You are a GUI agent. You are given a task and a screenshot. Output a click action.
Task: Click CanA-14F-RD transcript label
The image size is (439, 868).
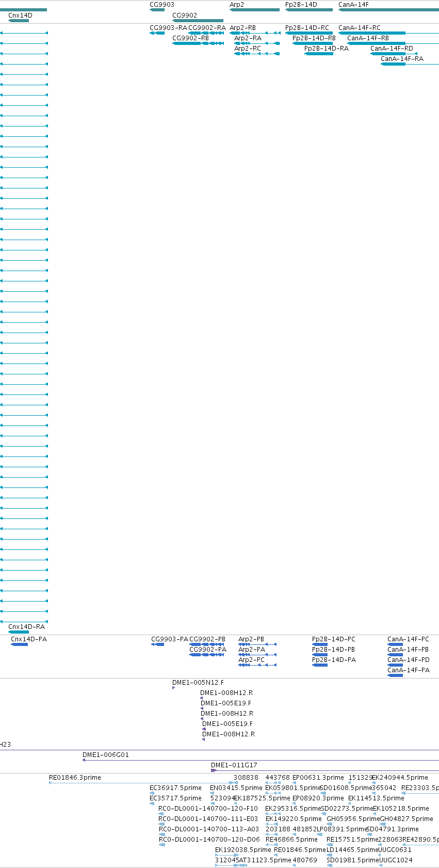[392, 49]
